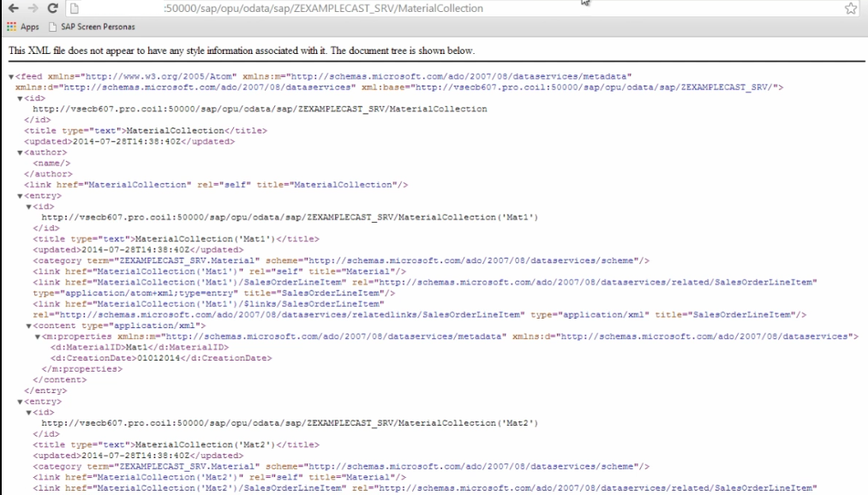Image resolution: width=868 pixels, height=495 pixels.
Task: Open the Apps shortcut in bookmarks bar
Action: [x=24, y=27]
